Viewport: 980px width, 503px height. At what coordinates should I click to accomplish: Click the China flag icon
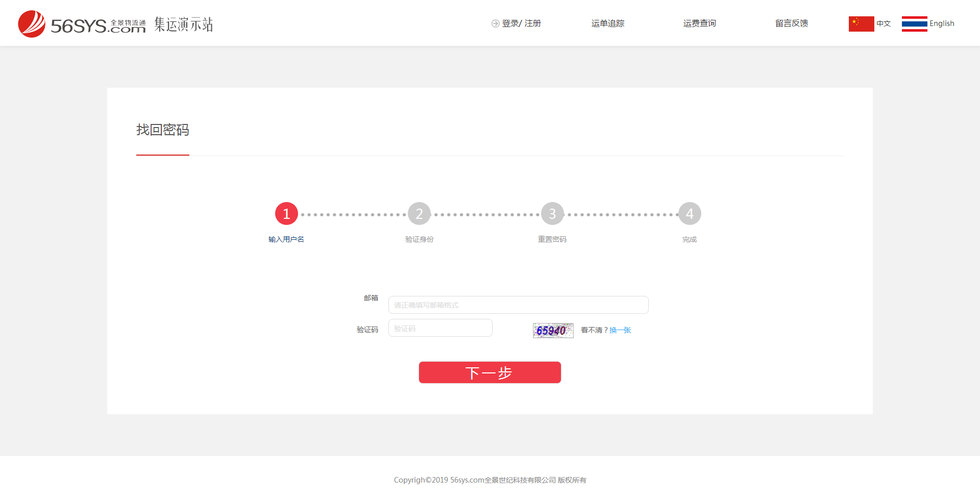pos(862,23)
